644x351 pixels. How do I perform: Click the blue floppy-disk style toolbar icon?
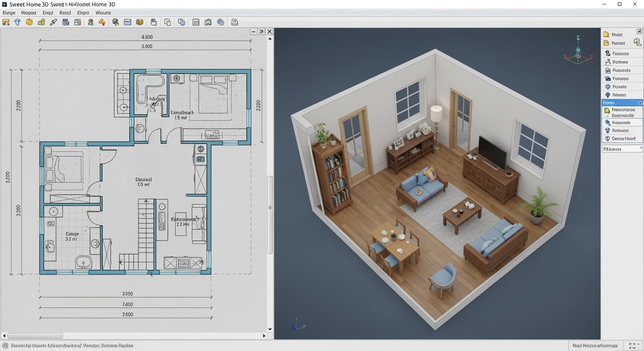[x=65, y=22]
